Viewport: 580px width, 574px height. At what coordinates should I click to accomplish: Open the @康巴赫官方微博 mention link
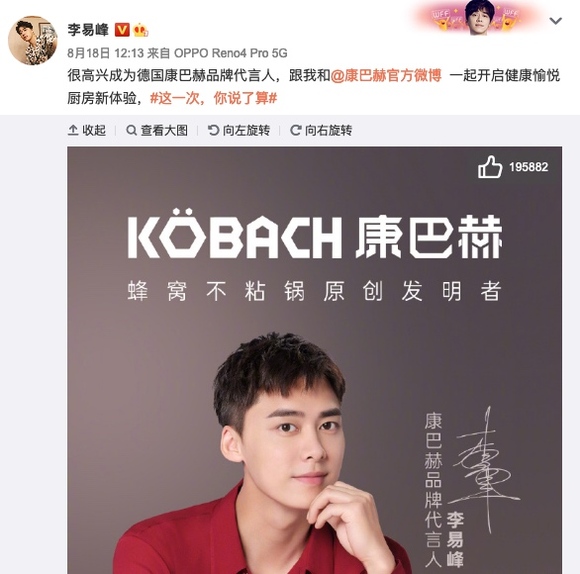[386, 75]
